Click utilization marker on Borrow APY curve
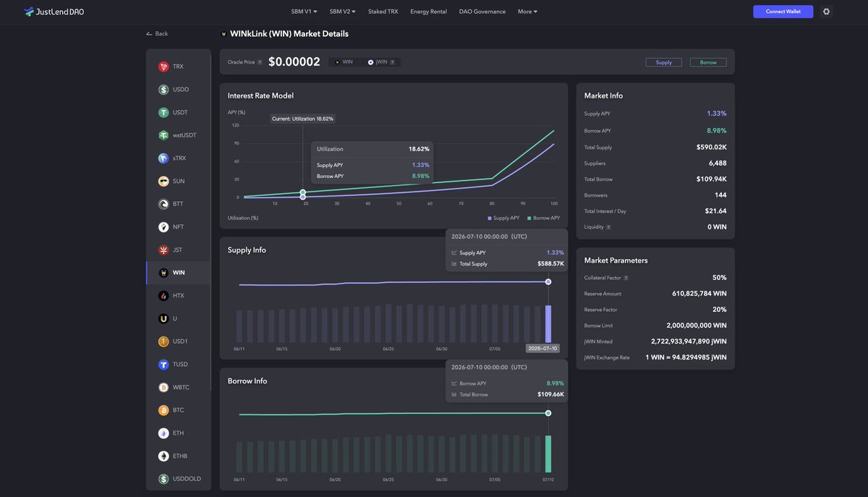 303,192
